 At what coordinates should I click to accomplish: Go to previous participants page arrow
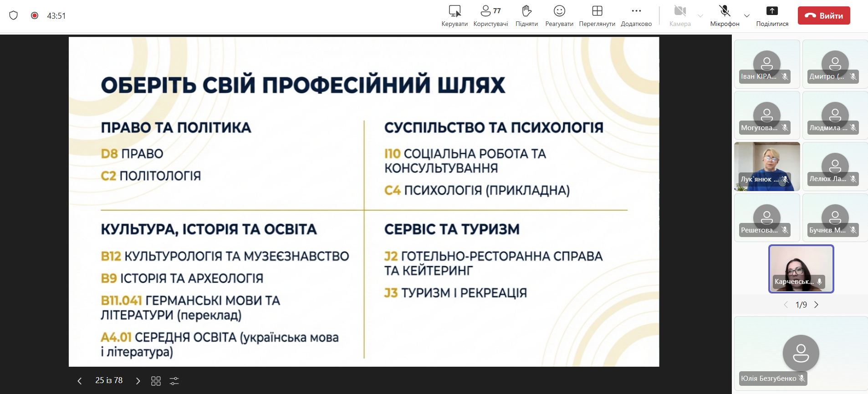click(x=786, y=305)
